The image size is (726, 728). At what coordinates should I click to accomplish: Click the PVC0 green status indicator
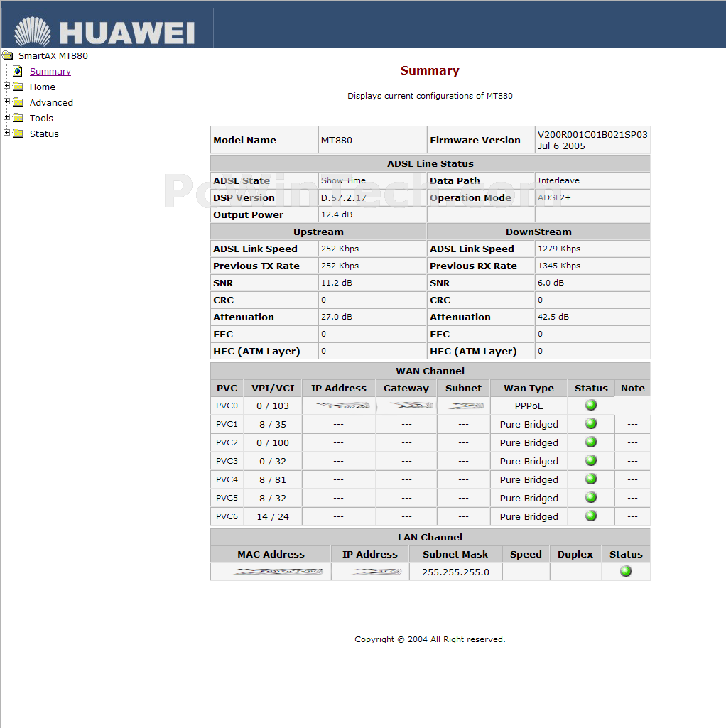[x=591, y=405]
